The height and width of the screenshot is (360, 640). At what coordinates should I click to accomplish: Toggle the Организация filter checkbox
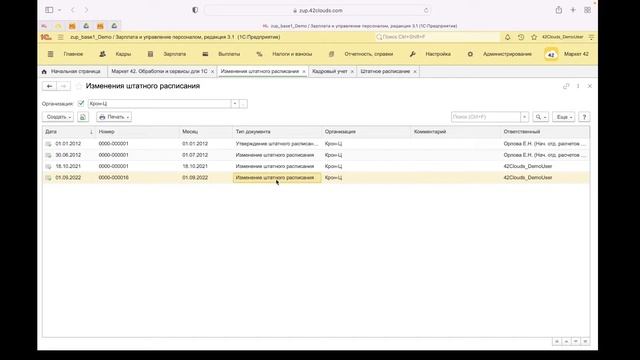81,103
